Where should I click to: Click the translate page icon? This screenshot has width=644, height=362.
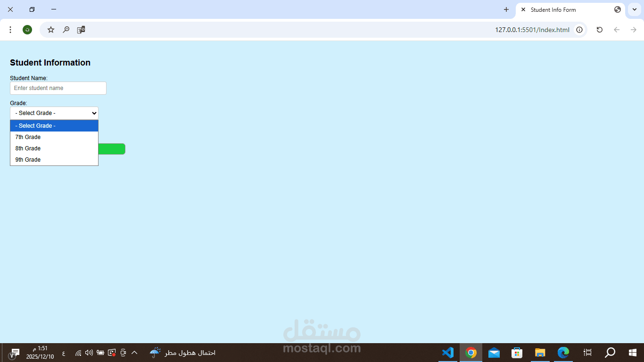(81, 30)
